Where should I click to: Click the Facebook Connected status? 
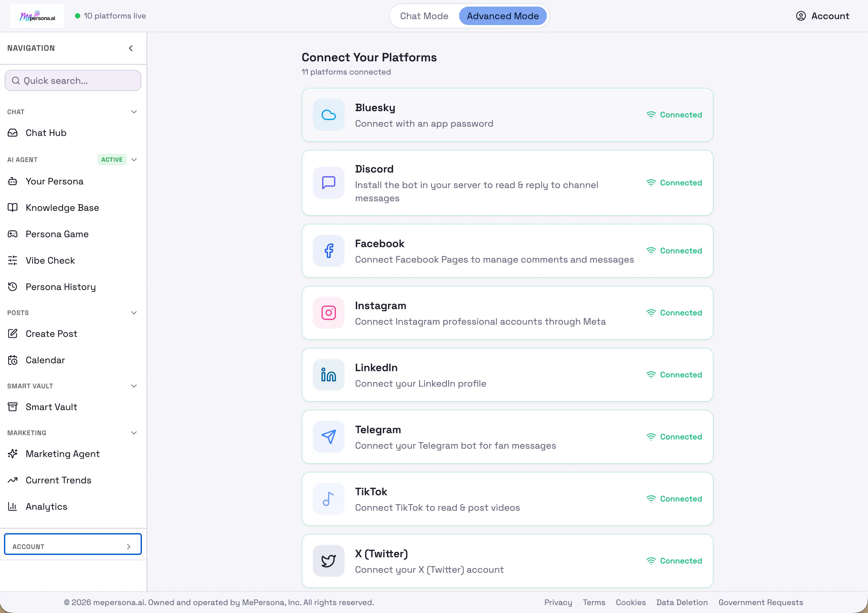pos(674,251)
